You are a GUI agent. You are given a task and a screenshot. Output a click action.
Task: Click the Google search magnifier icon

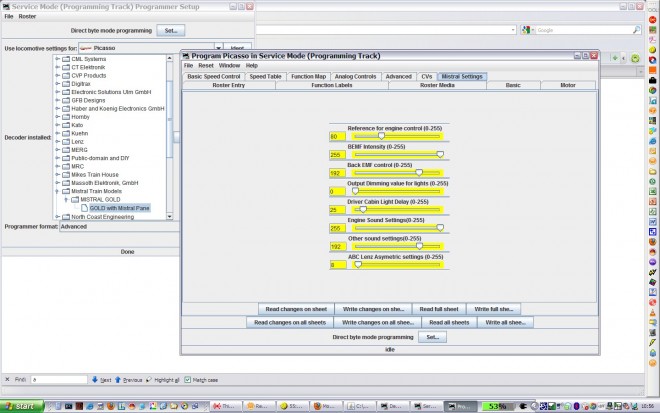636,30
